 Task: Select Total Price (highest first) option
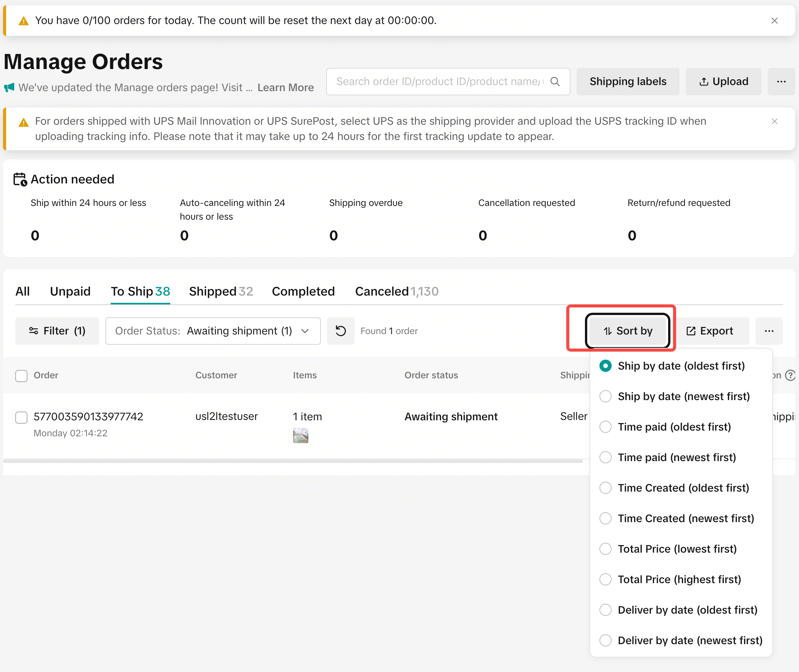point(679,579)
